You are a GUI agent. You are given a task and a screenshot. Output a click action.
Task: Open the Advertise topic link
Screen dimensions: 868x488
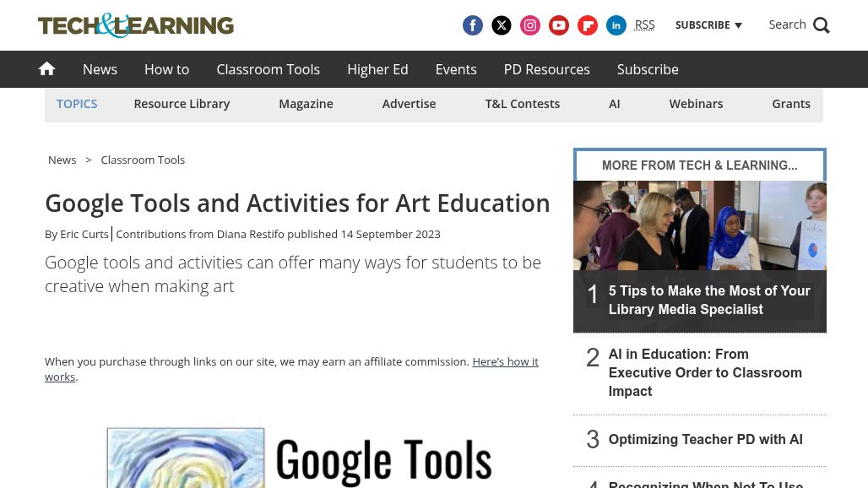coord(409,104)
